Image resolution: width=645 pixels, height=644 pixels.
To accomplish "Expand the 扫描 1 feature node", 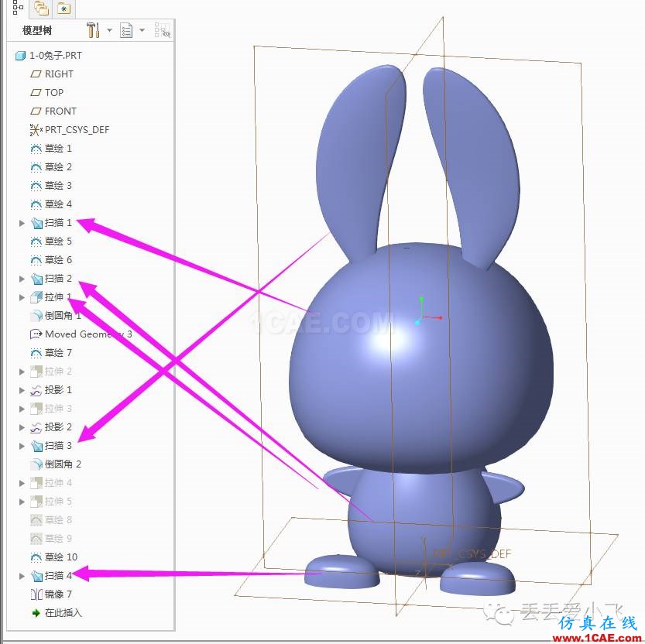I will (22, 223).
